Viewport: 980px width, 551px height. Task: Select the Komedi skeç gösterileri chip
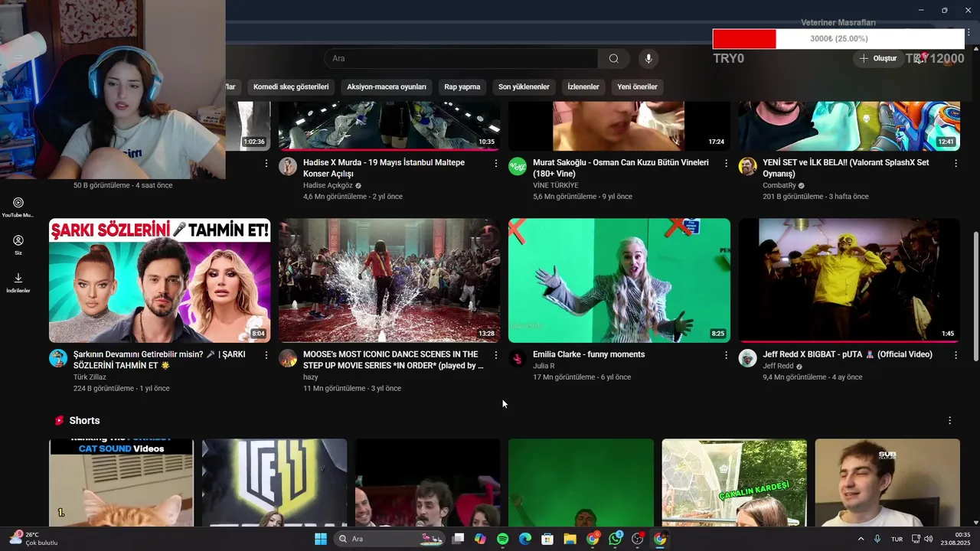[291, 86]
